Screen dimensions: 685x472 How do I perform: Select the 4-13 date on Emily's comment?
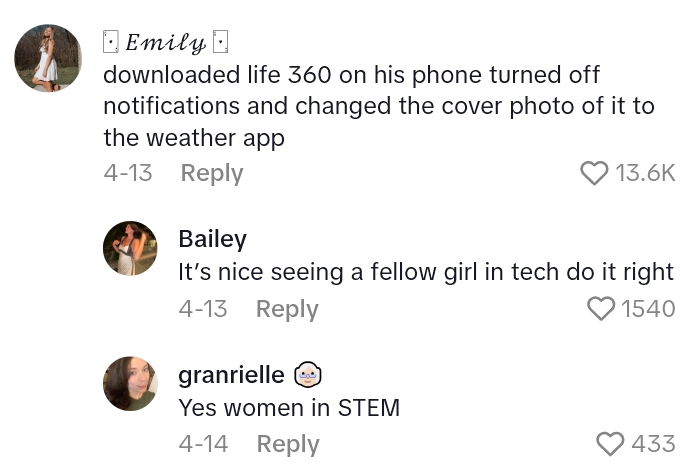point(128,173)
